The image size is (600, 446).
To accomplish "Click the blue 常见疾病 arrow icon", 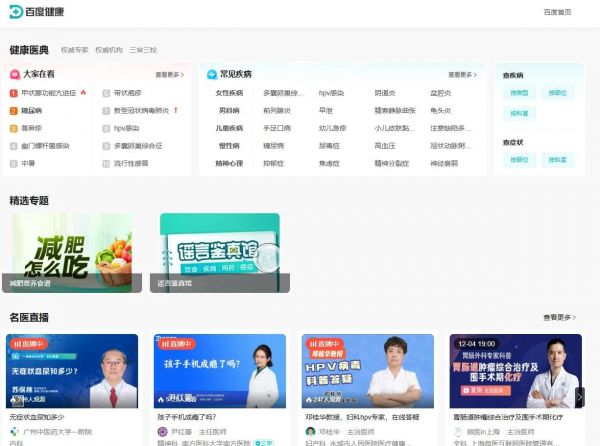I will coord(212,74).
